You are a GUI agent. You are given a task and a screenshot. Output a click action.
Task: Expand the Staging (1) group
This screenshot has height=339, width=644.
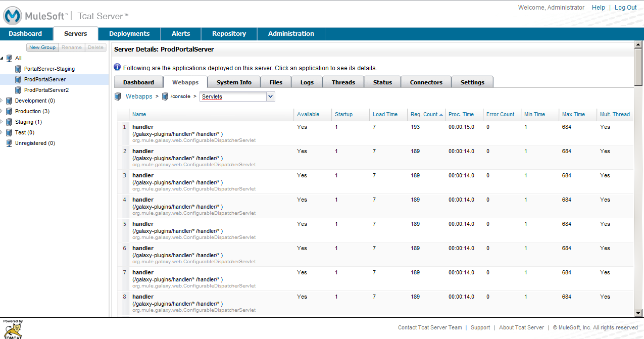pyautogui.click(x=2, y=122)
